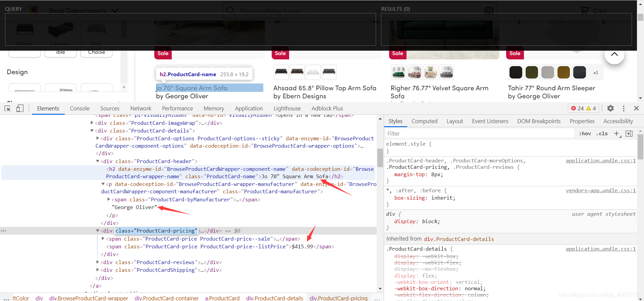Switch to Console tab
The width and height of the screenshot is (644, 301).
tap(79, 108)
